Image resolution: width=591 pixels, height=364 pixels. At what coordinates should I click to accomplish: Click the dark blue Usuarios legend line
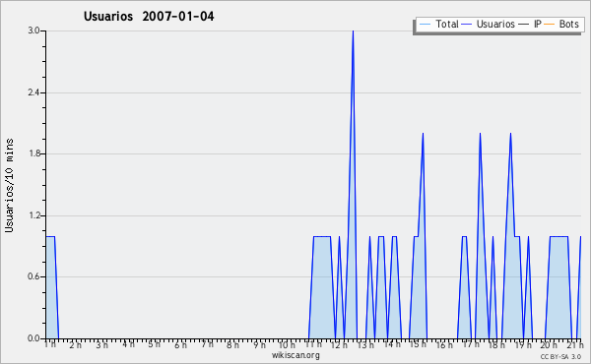point(467,25)
